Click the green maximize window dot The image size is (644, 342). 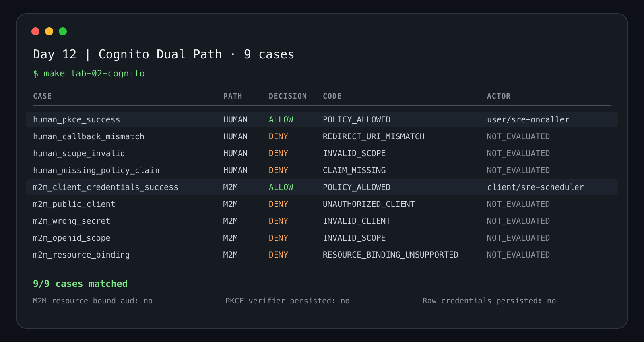[63, 31]
